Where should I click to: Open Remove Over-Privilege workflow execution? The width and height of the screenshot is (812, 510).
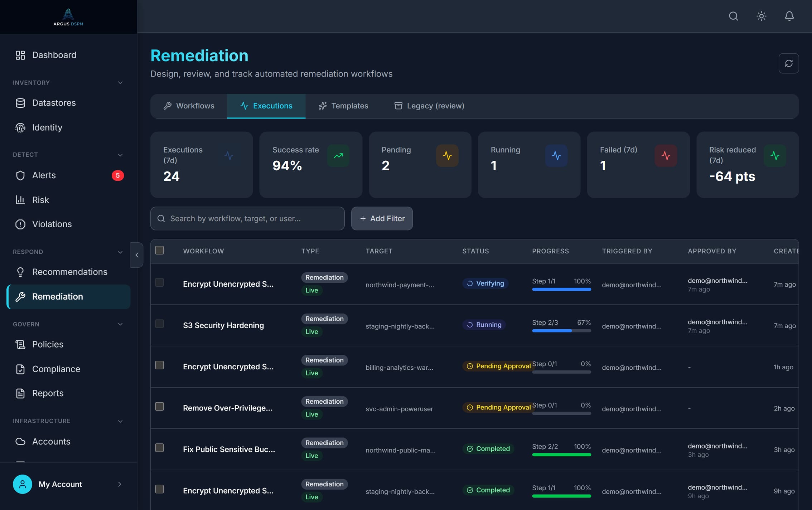click(x=228, y=408)
